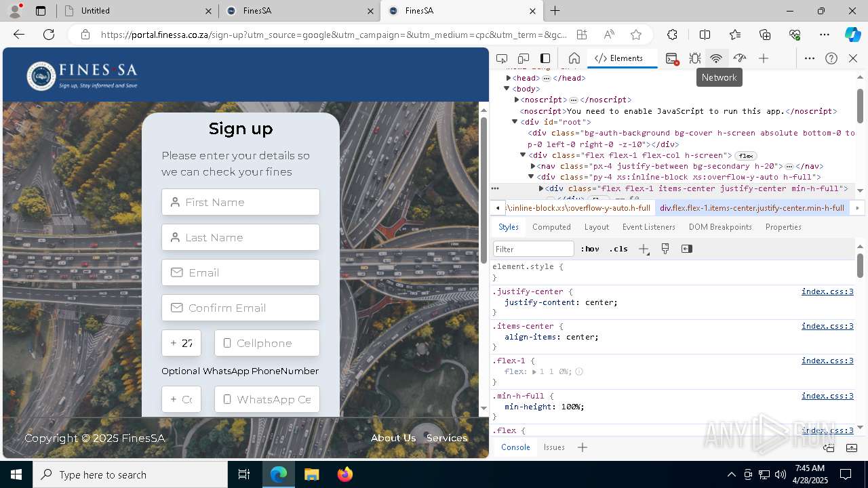Expand the head node in DOM tree

click(508, 78)
